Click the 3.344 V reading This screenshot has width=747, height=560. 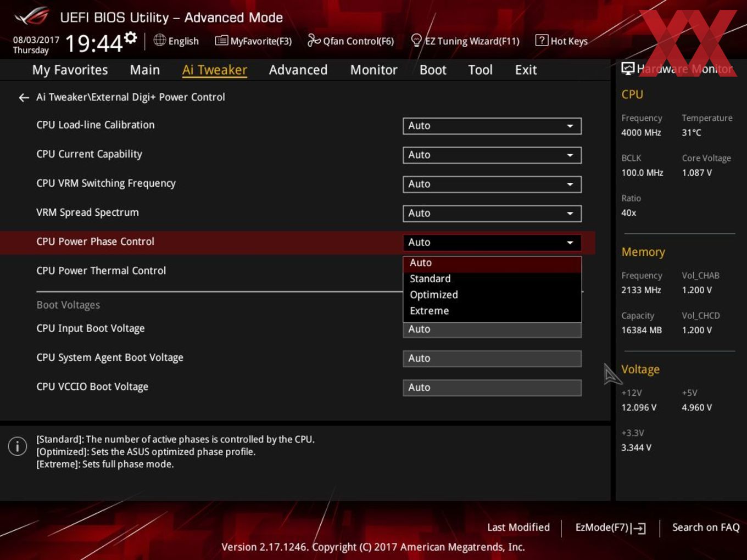point(636,448)
